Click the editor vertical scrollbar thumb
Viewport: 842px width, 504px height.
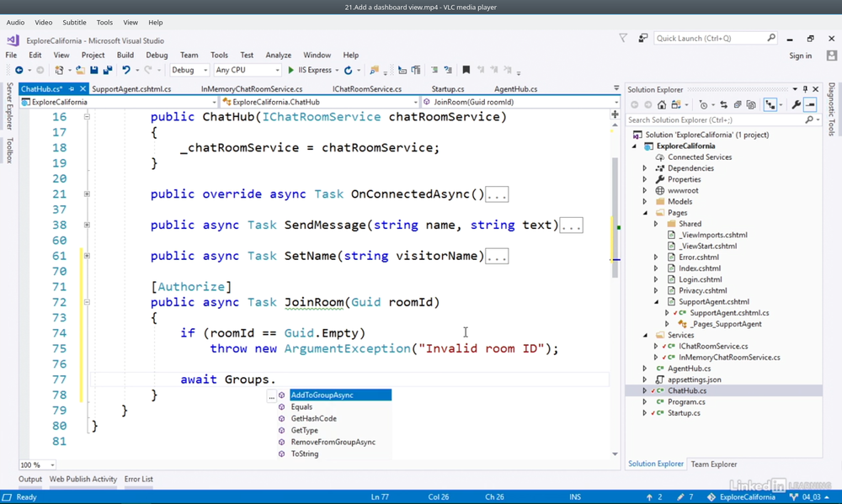[616, 217]
